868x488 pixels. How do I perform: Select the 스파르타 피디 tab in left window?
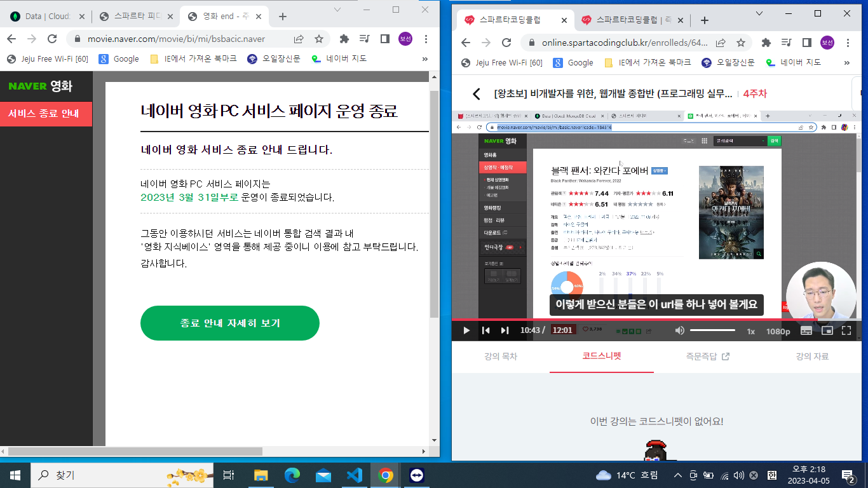136,17
